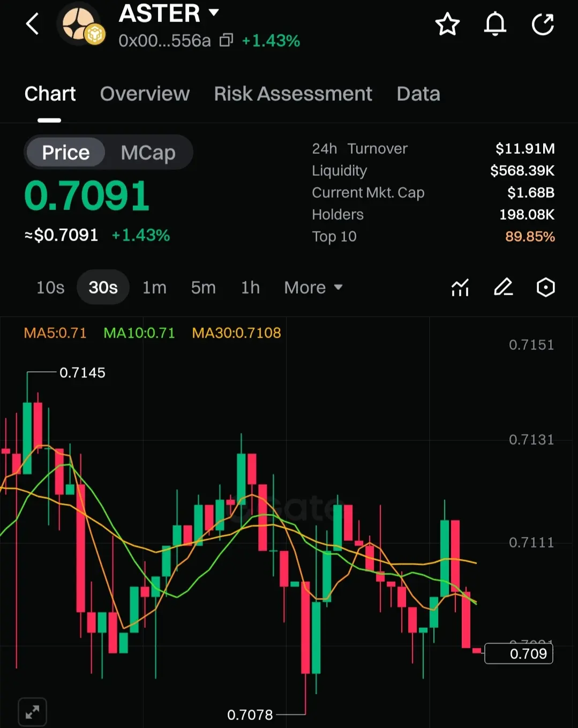578x728 pixels.
Task: Tap the current price tag 0.709
Action: [519, 654]
